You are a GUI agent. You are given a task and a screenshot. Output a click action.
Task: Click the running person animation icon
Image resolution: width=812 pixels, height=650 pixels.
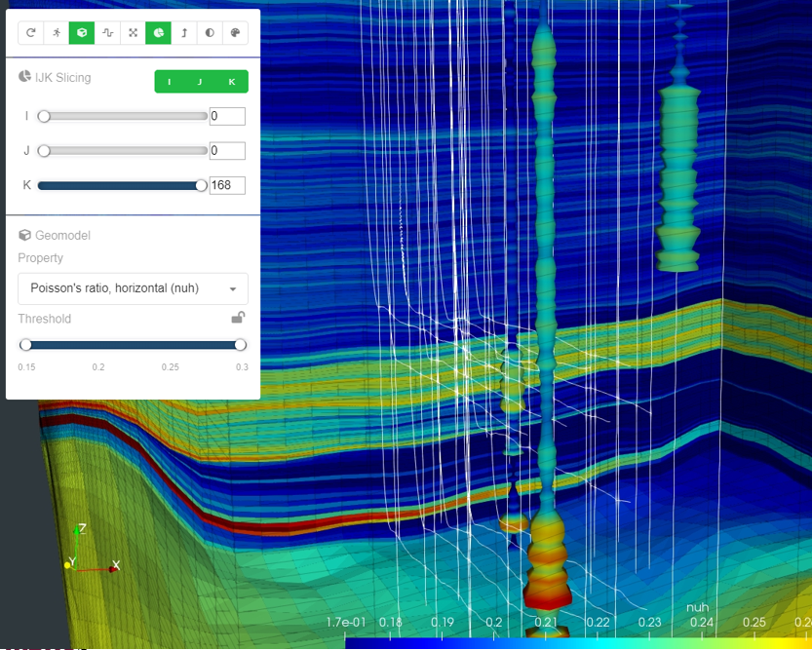tap(57, 33)
